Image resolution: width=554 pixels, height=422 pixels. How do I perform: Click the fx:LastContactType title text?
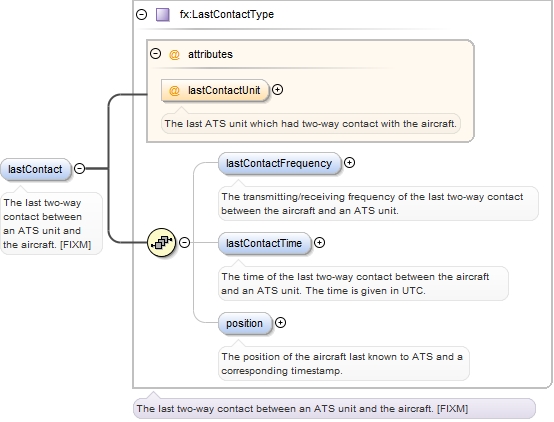point(227,14)
